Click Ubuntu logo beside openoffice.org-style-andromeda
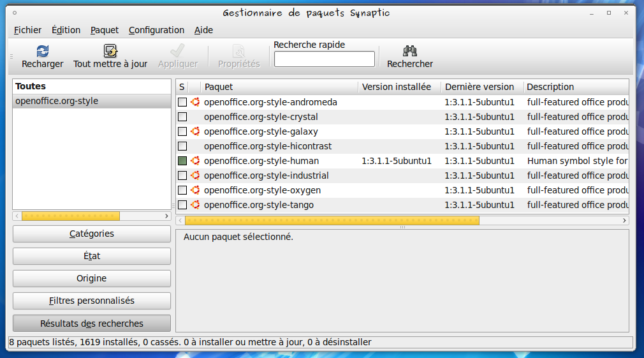The image size is (644, 358). click(195, 102)
